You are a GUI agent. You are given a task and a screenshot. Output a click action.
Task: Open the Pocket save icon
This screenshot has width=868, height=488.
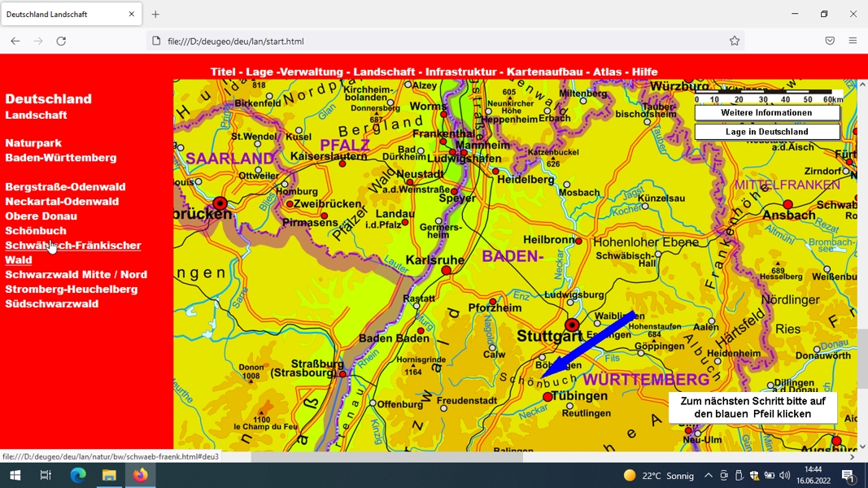click(x=829, y=41)
